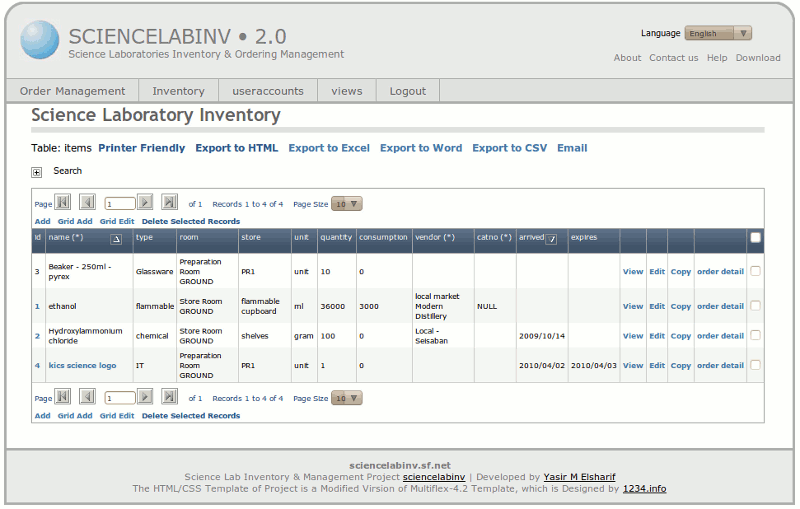Open order detail for Hydroxylammonium chloride
Image resolution: width=800 pixels, height=509 pixels.
pos(720,336)
